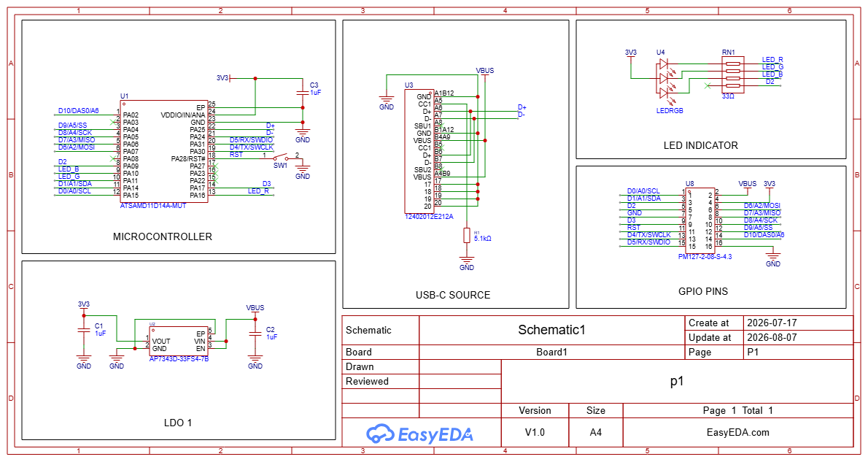The image size is (868, 462).
Task: Click the 'Board1' field
Action: pos(551,352)
